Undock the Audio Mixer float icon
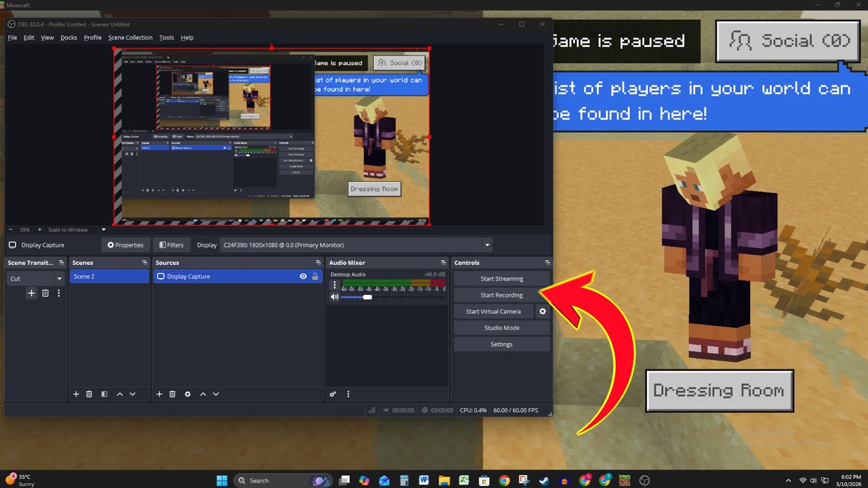The height and width of the screenshot is (488, 868). (x=443, y=263)
